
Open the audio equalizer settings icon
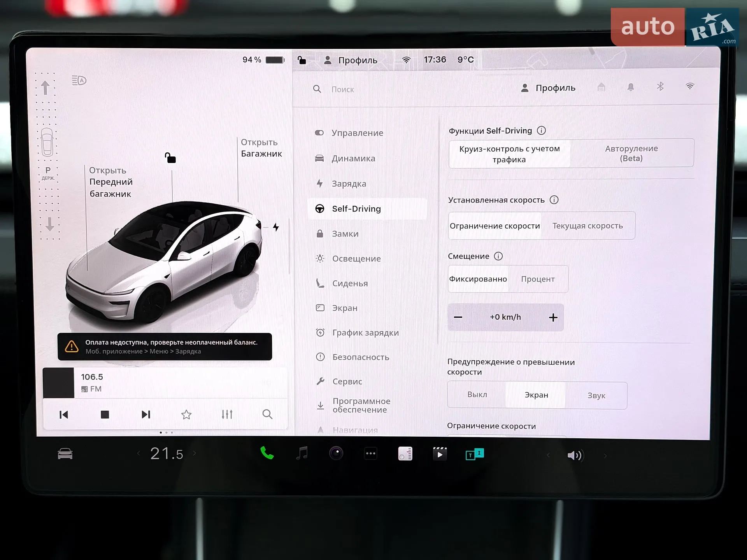click(227, 415)
